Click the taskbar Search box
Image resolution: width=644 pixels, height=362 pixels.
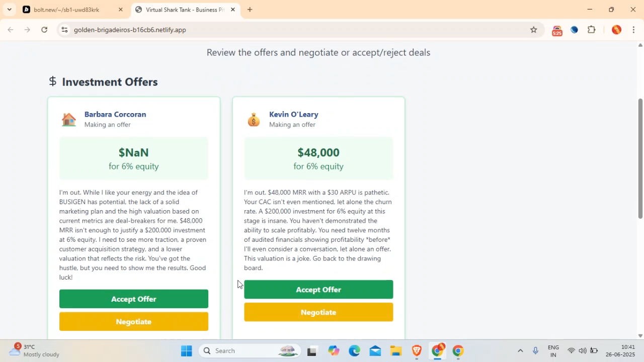(x=250, y=351)
